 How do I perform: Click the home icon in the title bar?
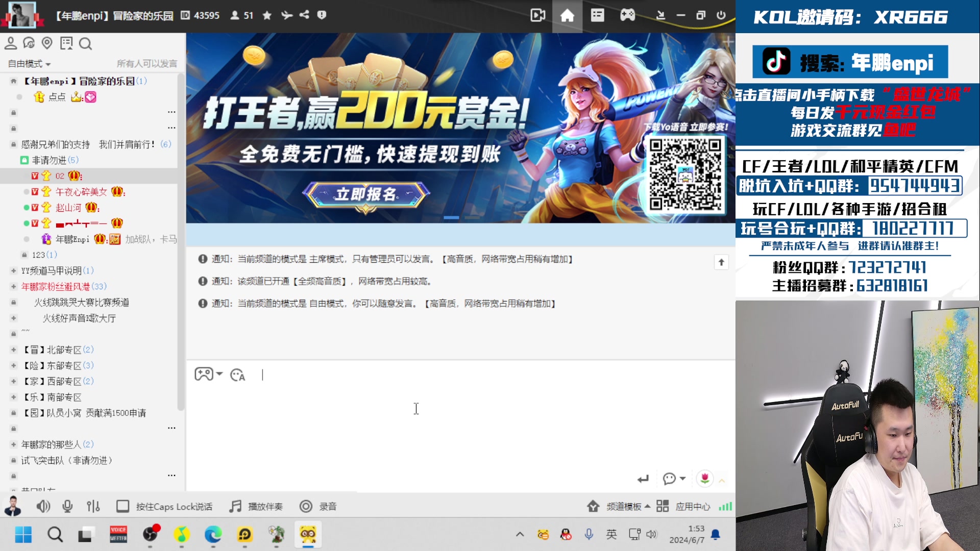(x=567, y=15)
